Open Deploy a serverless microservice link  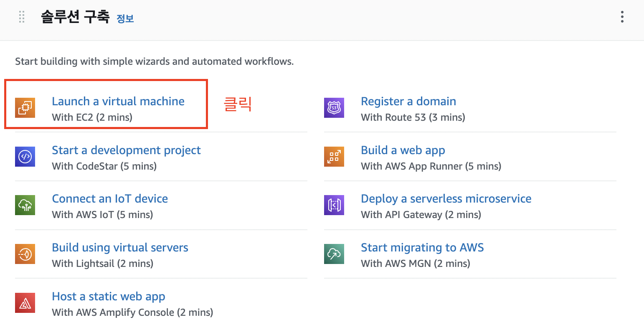point(446,198)
